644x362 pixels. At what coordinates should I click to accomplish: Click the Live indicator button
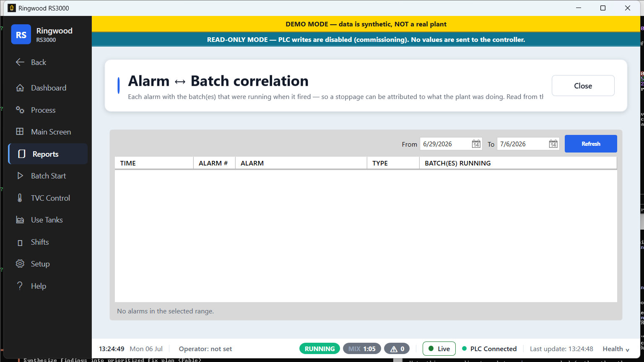pyautogui.click(x=439, y=349)
